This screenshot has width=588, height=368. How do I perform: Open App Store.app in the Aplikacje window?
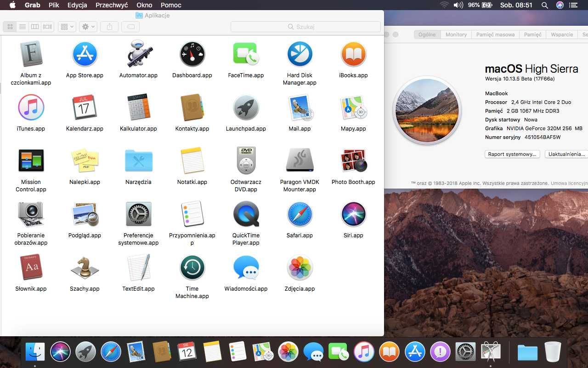[85, 54]
